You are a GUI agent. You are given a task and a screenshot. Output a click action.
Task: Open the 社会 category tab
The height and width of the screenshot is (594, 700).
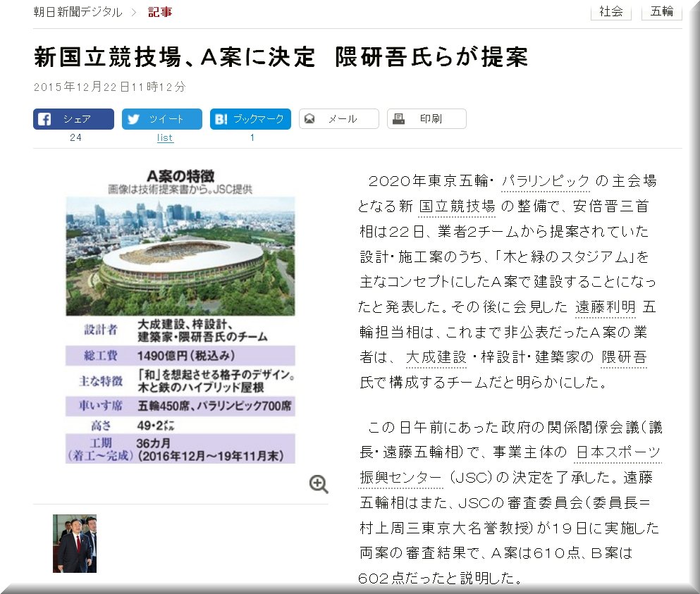coord(611,11)
